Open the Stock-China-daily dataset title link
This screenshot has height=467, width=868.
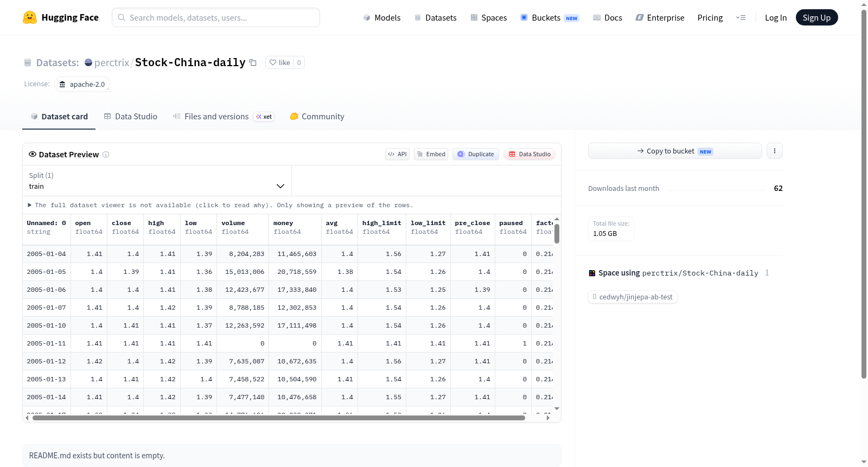pyautogui.click(x=190, y=62)
